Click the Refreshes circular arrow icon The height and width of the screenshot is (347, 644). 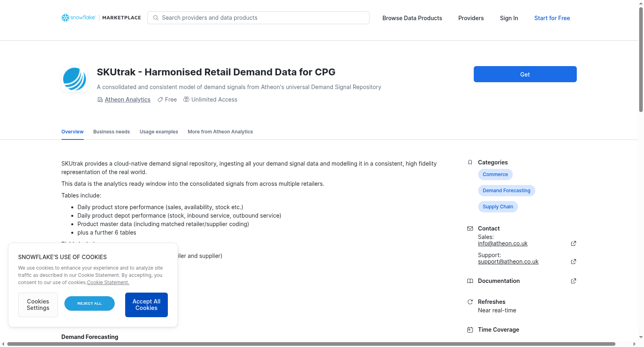click(470, 302)
